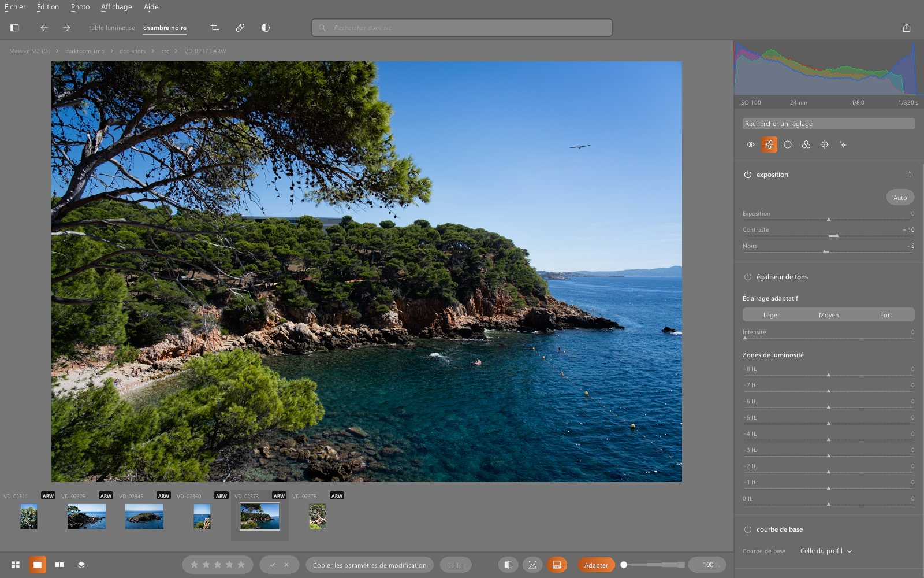Navigate to src breadcrumb folder
Image resolution: width=924 pixels, height=578 pixels.
point(165,51)
